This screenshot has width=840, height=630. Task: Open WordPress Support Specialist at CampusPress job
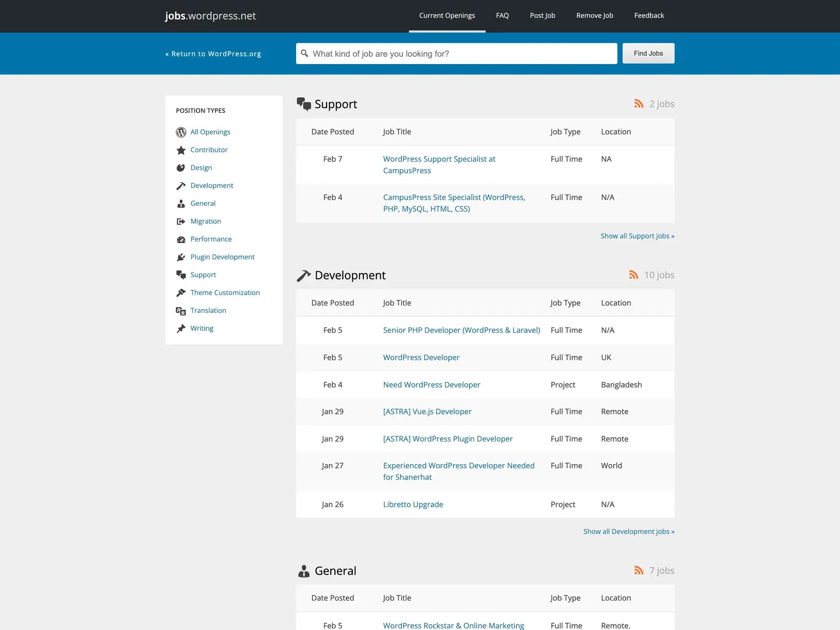[x=439, y=165]
